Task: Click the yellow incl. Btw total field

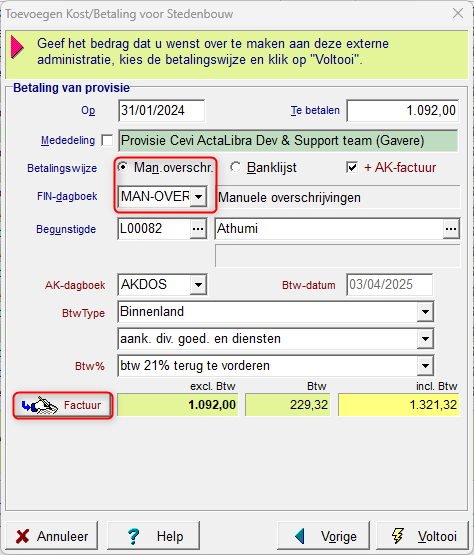Action: click(399, 405)
